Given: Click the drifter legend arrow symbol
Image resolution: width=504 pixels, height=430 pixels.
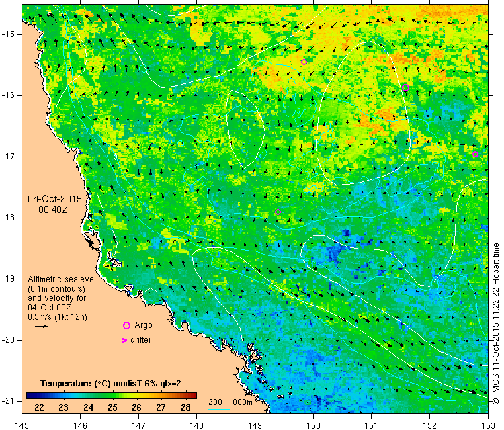Looking at the screenshot, I should pos(125,340).
